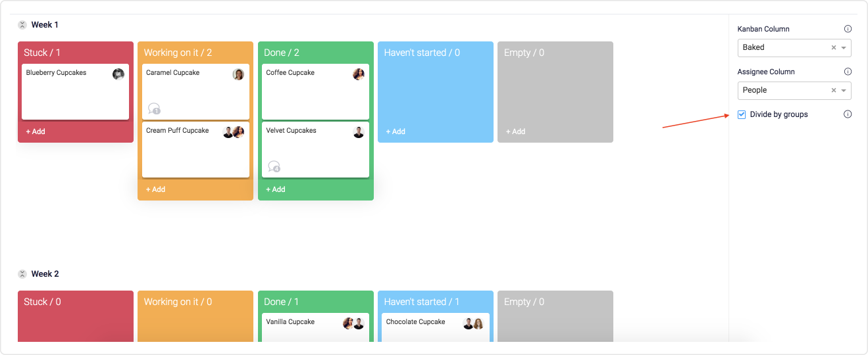Open the Assignee Column People dropdown
This screenshot has height=355, width=868.
[794, 90]
